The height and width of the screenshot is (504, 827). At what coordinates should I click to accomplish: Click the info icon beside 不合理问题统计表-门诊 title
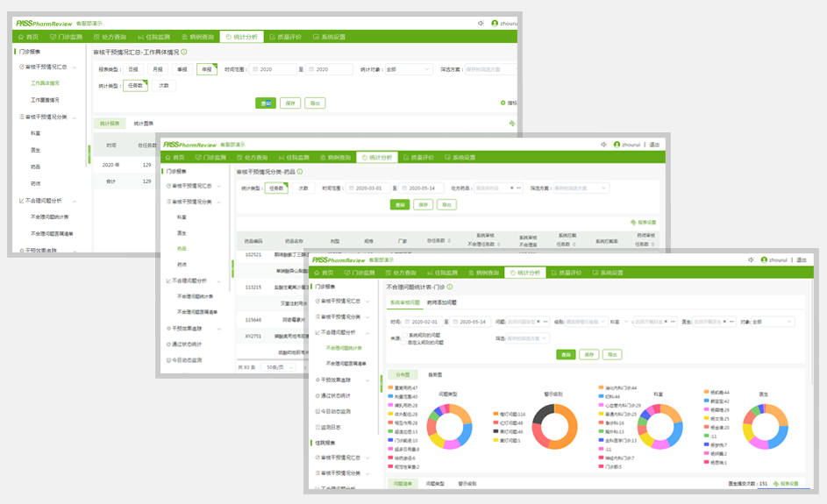pos(450,287)
